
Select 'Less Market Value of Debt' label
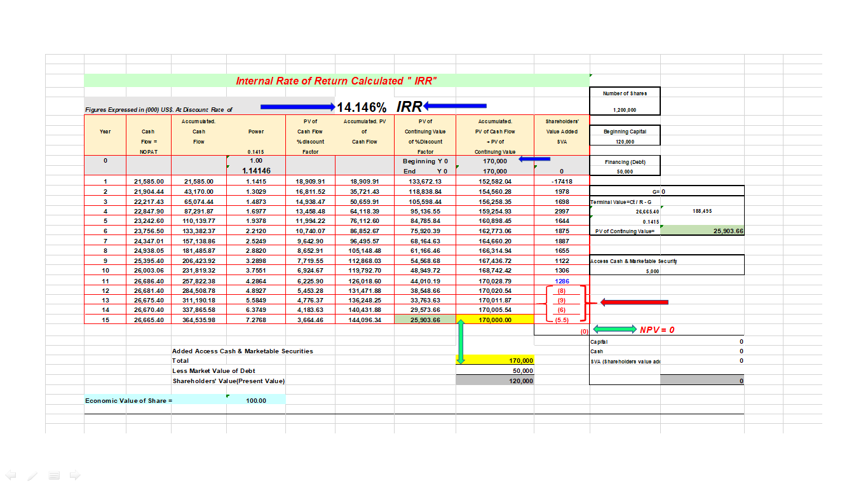(x=214, y=370)
